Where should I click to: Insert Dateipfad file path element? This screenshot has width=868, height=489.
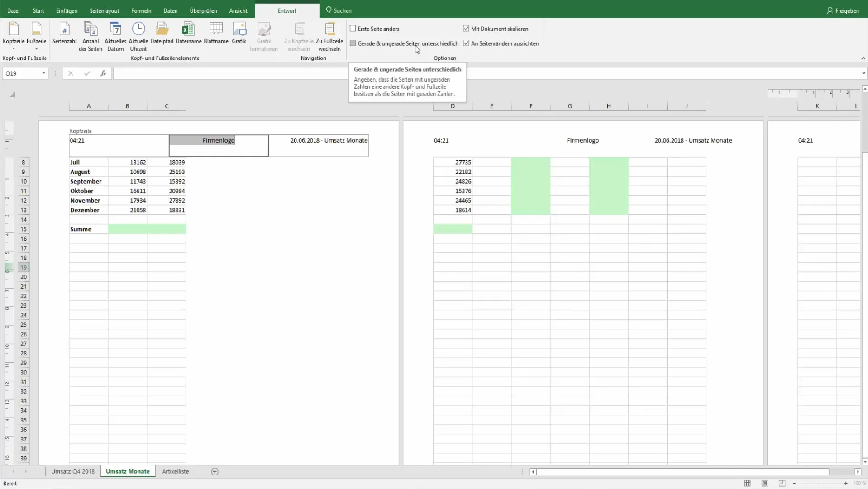(162, 34)
